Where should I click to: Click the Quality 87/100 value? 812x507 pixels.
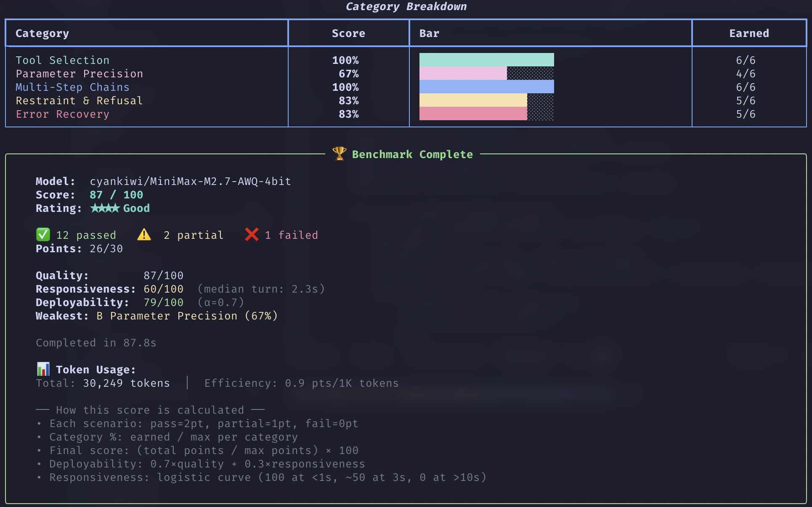tap(163, 275)
